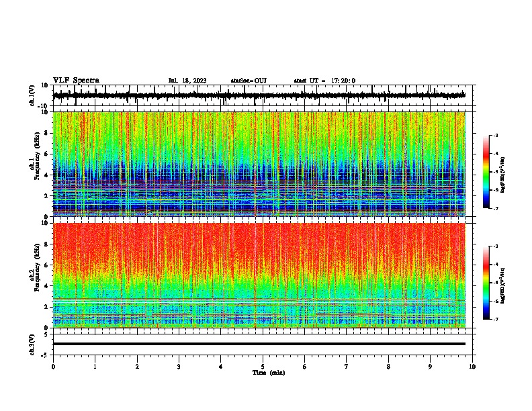Click the ch.2 color scale log(PSD) units label
Viewport: 532px width, 411px height.
[x=503, y=285]
